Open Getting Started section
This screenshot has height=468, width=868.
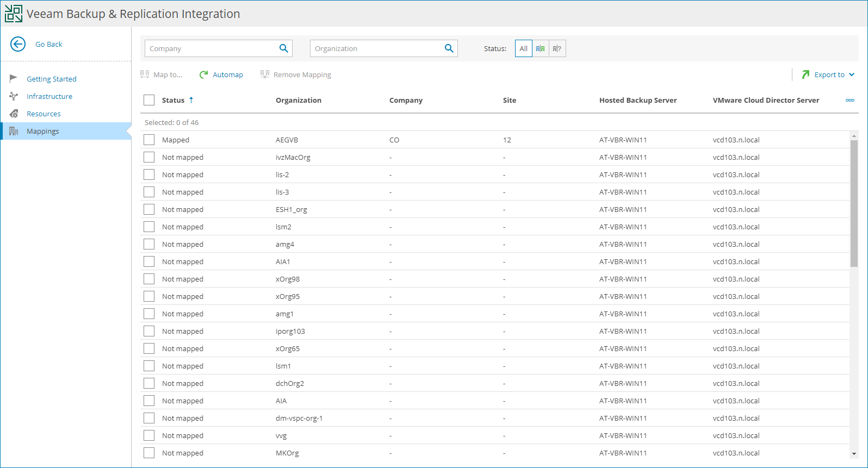click(x=52, y=79)
